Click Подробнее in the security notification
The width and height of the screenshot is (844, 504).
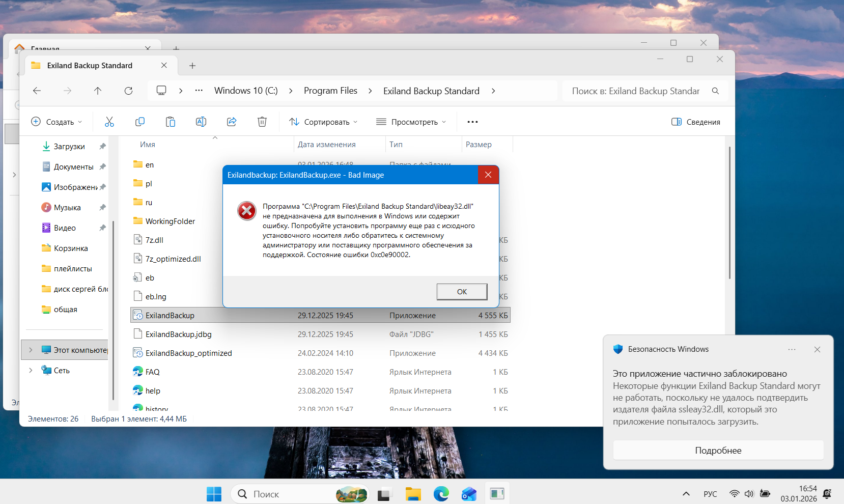click(x=718, y=451)
